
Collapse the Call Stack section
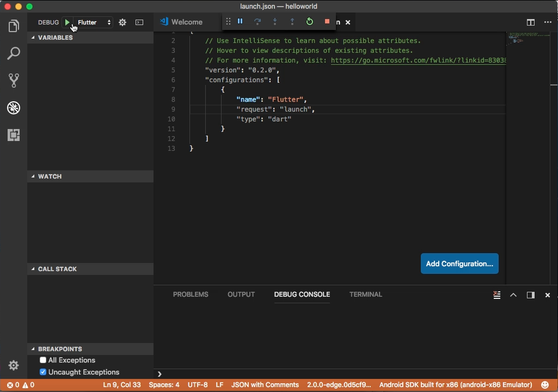click(x=90, y=269)
